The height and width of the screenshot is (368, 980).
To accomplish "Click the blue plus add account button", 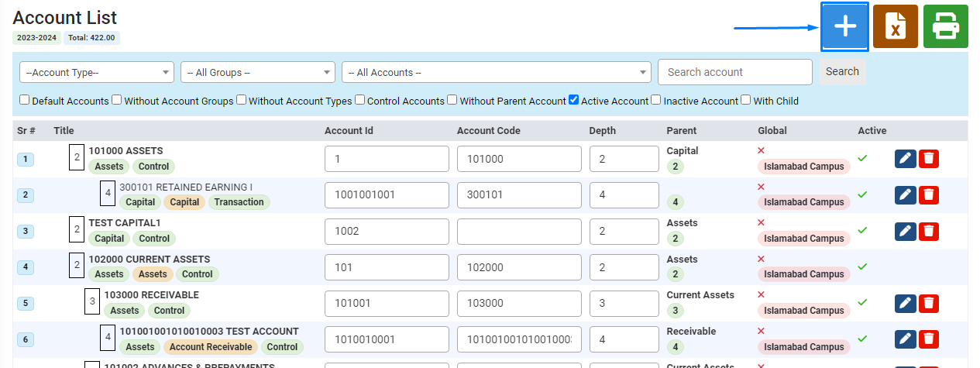I will 844,27.
